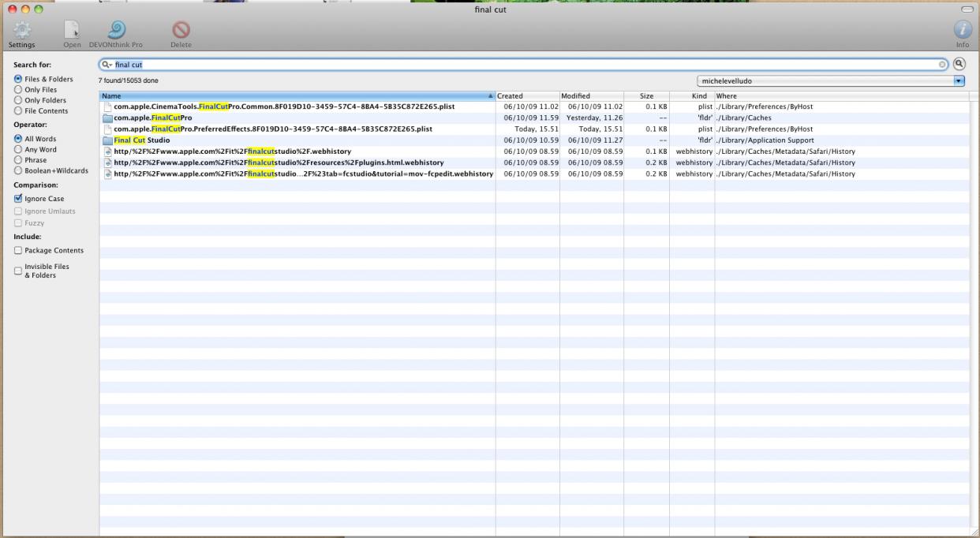The height and width of the screenshot is (538, 980).
Task: Click folder icon of Final Cut Studio
Action: click(x=107, y=140)
